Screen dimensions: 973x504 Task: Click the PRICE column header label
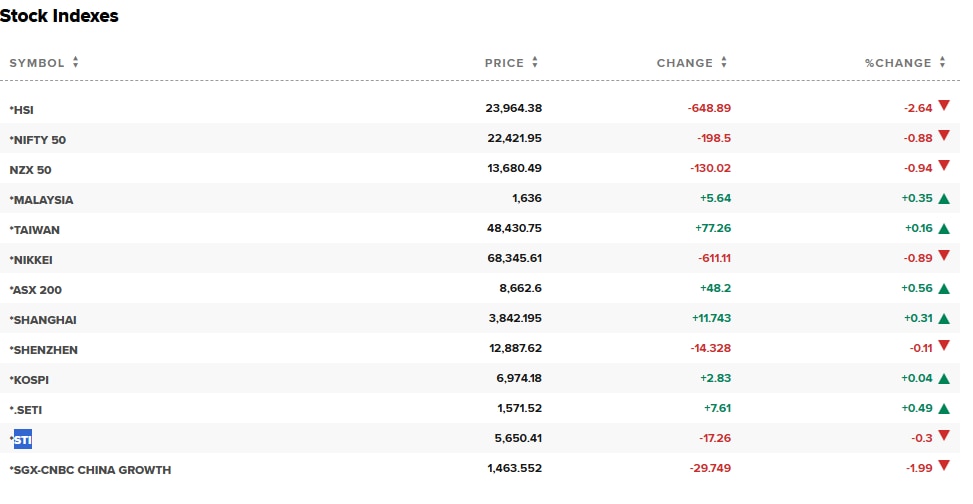(x=504, y=63)
